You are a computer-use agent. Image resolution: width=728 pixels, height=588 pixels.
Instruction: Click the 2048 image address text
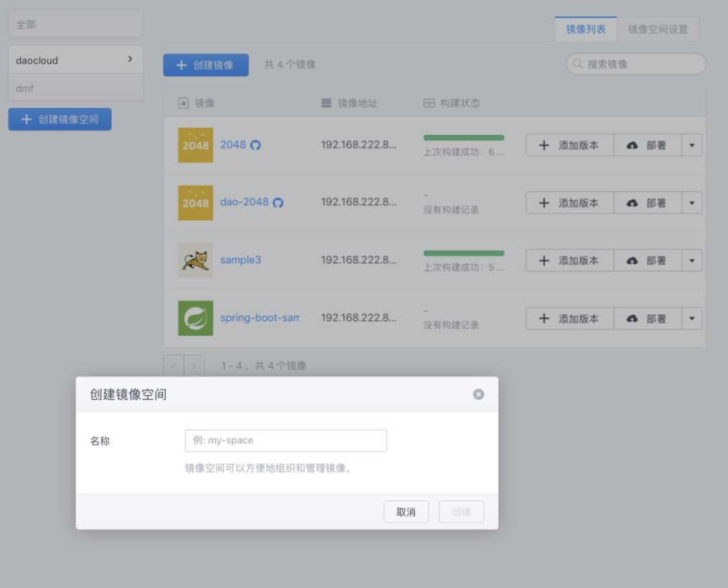coord(359,144)
